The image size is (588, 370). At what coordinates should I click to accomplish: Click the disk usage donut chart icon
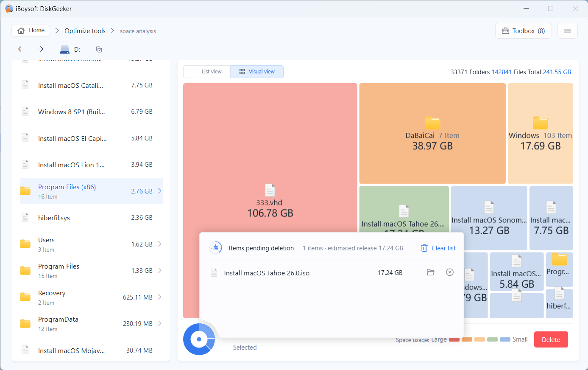pos(199,339)
